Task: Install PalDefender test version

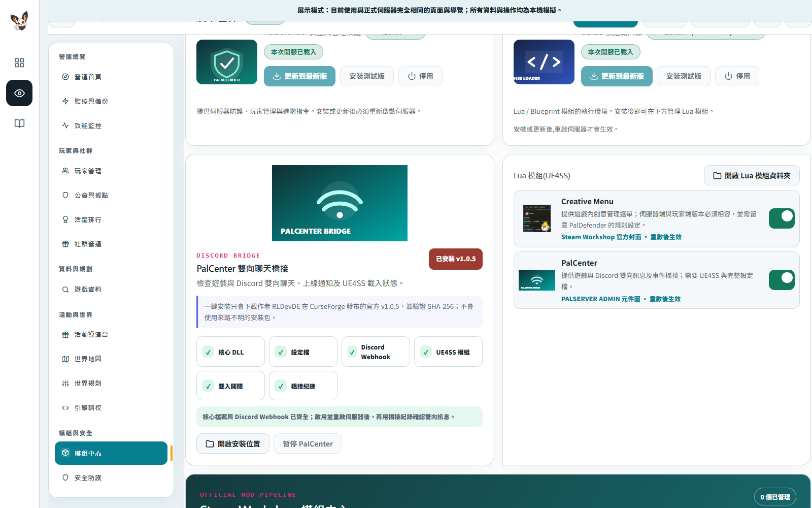Action: 367,76
